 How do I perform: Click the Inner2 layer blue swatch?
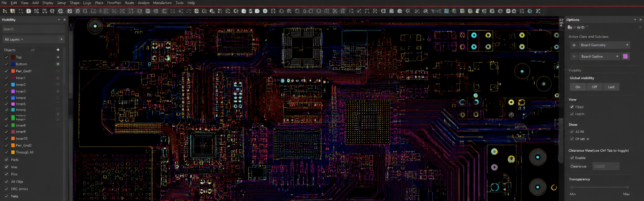point(13,84)
